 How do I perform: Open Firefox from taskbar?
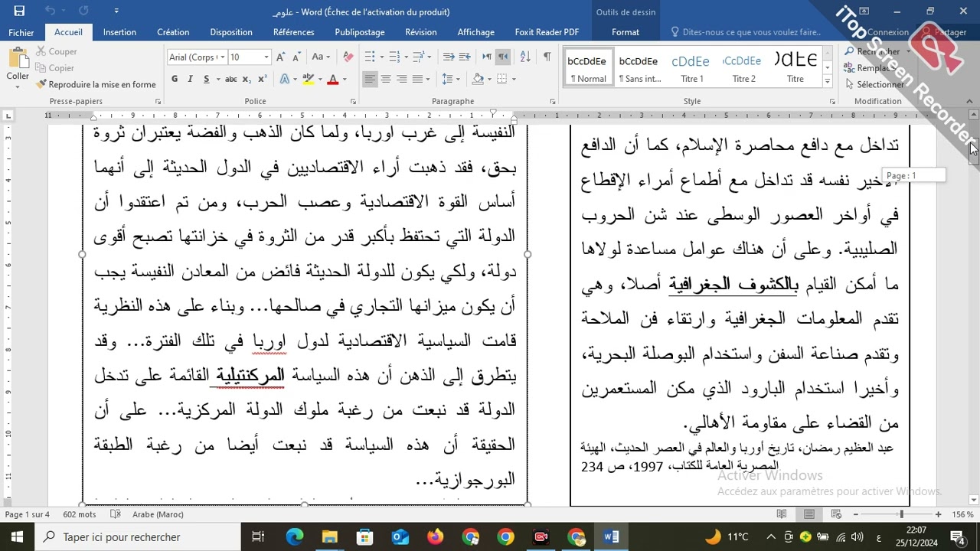(x=436, y=537)
